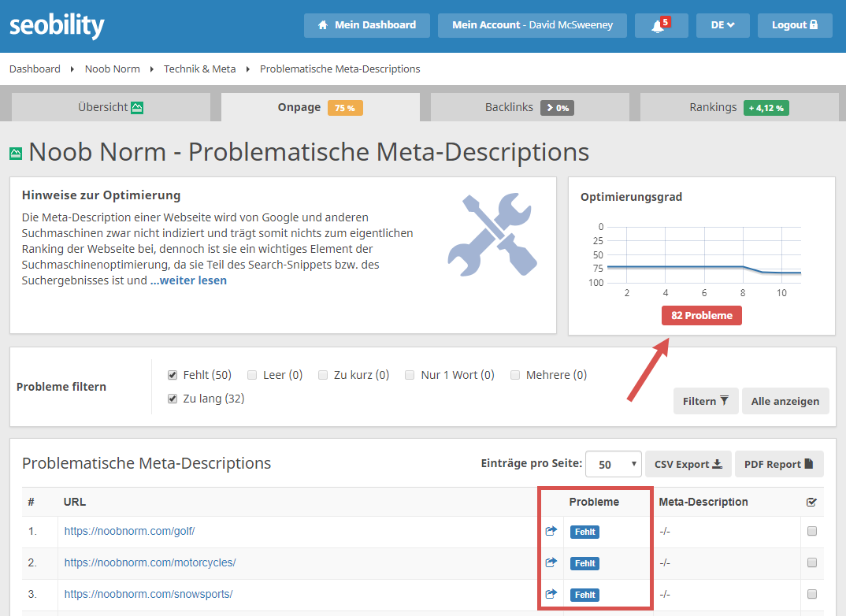846x616 pixels.
Task: Click the Alle anzeigen button
Action: coord(785,401)
